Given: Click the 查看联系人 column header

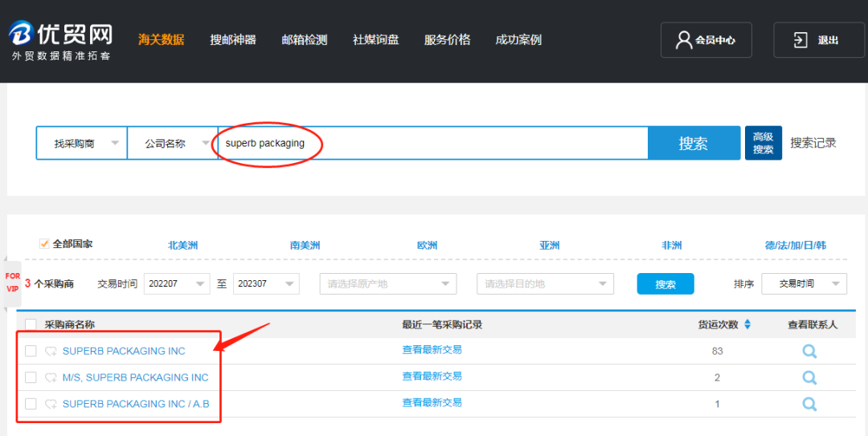Looking at the screenshot, I should point(813,324).
